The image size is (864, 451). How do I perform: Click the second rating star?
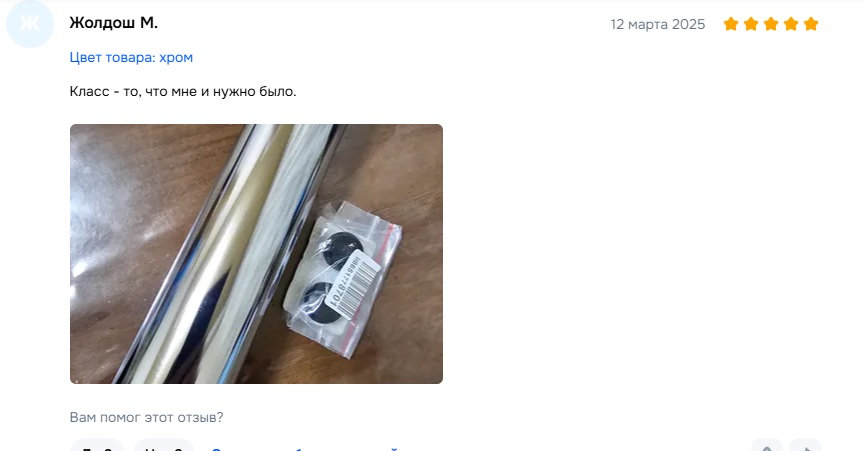(751, 24)
